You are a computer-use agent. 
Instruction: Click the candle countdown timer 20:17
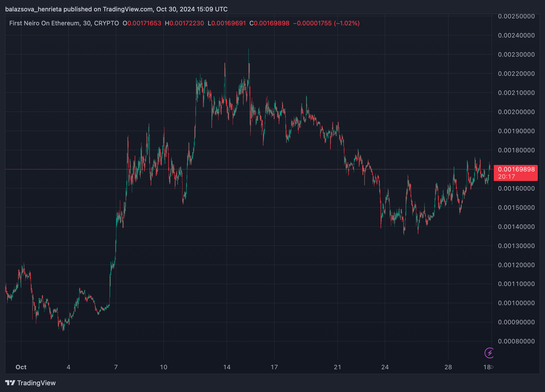[x=506, y=177]
